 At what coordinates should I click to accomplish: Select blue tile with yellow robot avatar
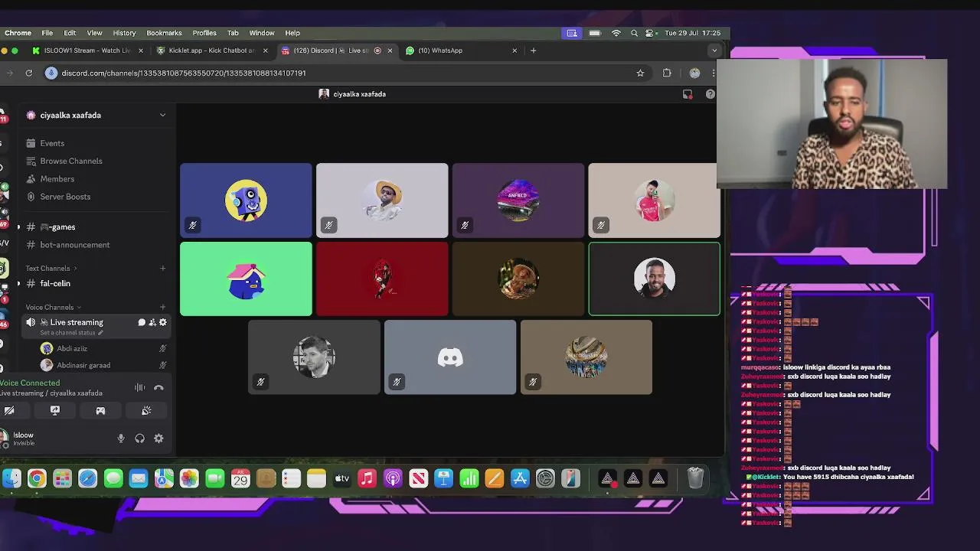tap(246, 201)
